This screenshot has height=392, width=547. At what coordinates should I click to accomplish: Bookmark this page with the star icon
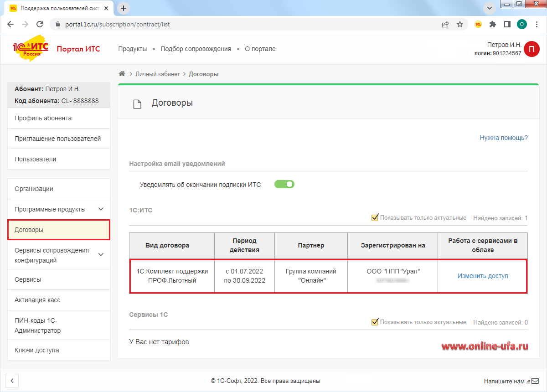(460, 24)
